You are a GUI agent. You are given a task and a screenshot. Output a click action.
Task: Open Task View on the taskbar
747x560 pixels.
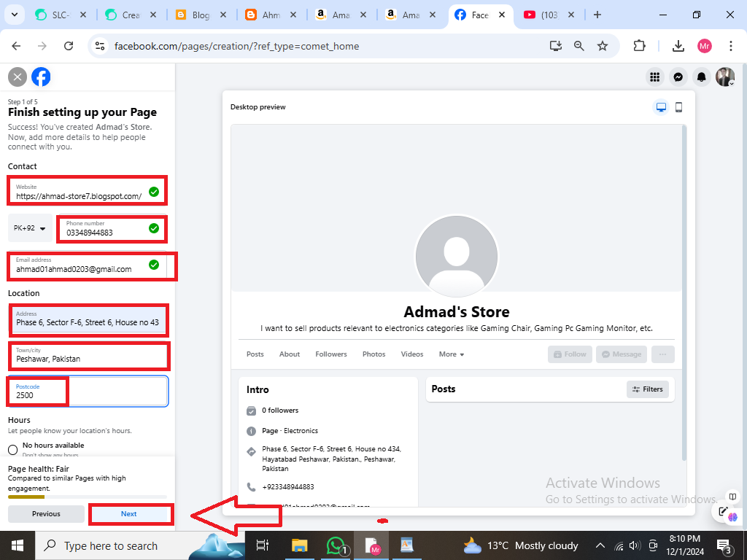(263, 545)
